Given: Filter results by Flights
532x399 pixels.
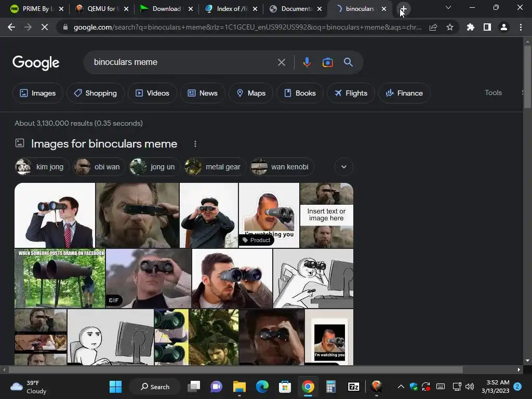Looking at the screenshot, I should [x=351, y=93].
